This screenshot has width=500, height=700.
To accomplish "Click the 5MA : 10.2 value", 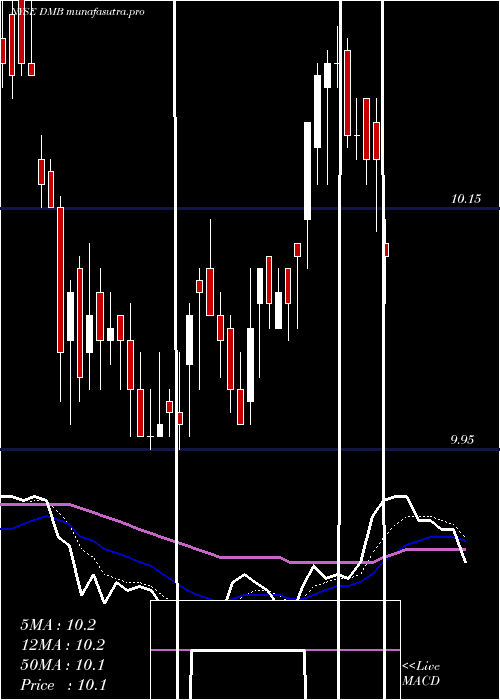I will click(x=58, y=625).
